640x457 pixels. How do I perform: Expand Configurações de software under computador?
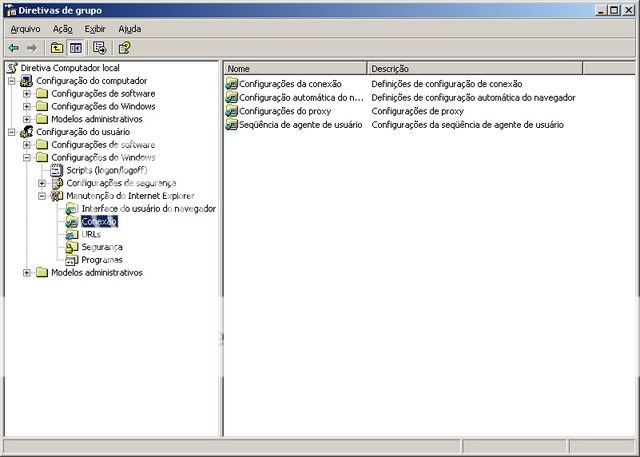[x=27, y=94]
